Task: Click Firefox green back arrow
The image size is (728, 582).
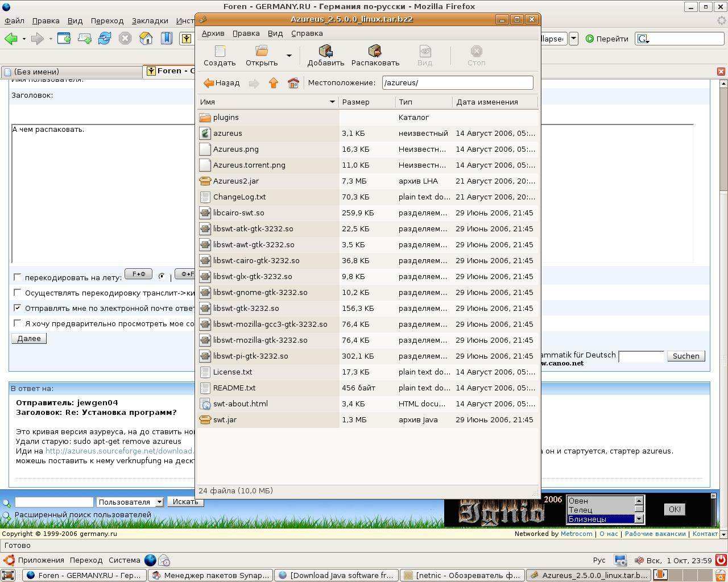Action: (11, 39)
